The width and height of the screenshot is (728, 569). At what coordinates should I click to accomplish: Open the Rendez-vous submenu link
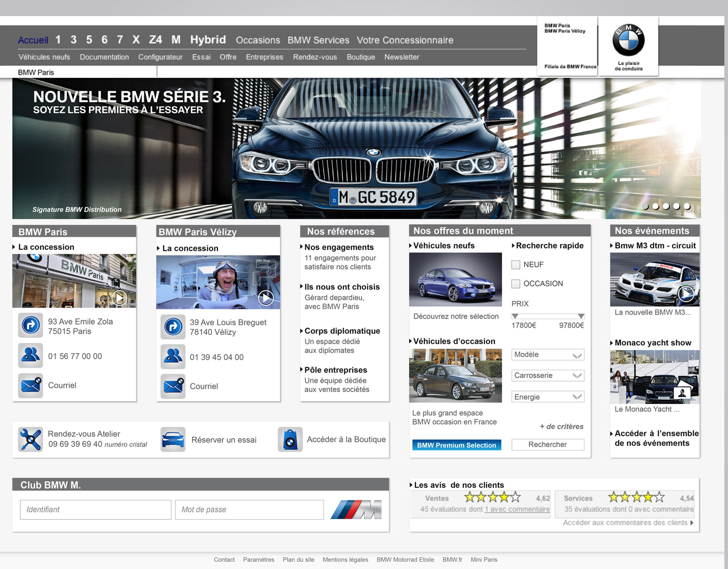(315, 57)
